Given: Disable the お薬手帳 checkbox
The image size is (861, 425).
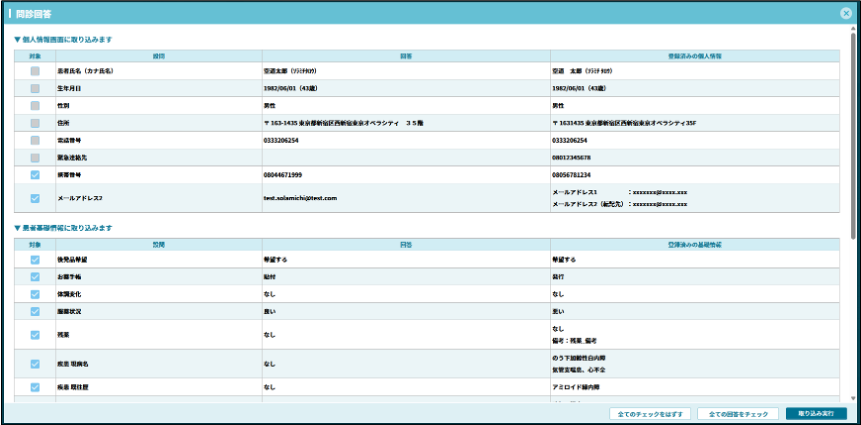Looking at the screenshot, I should (35, 277).
